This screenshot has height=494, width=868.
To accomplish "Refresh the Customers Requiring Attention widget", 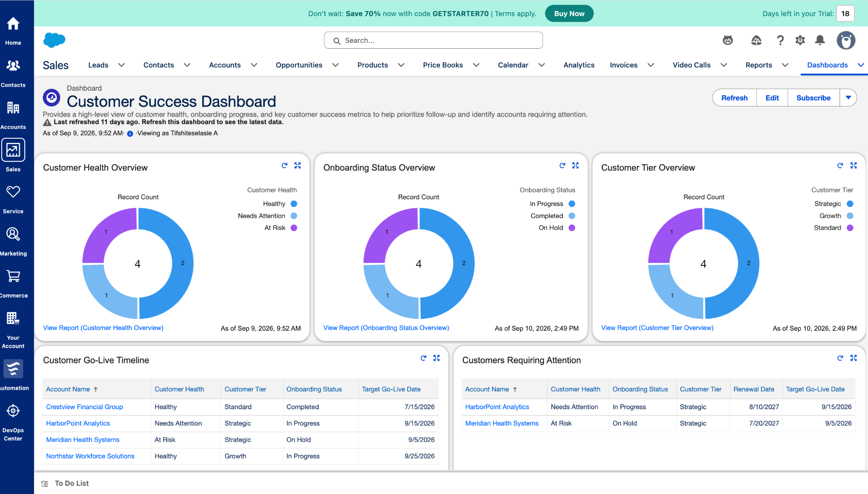I will tap(840, 358).
